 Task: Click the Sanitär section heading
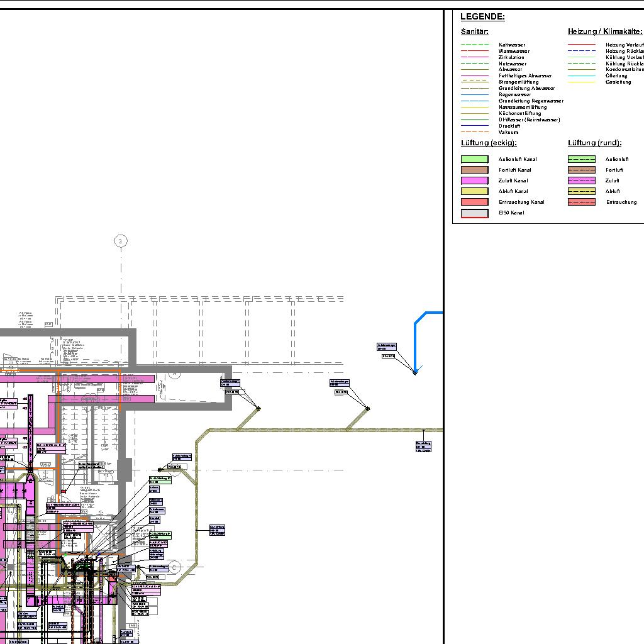click(474, 31)
